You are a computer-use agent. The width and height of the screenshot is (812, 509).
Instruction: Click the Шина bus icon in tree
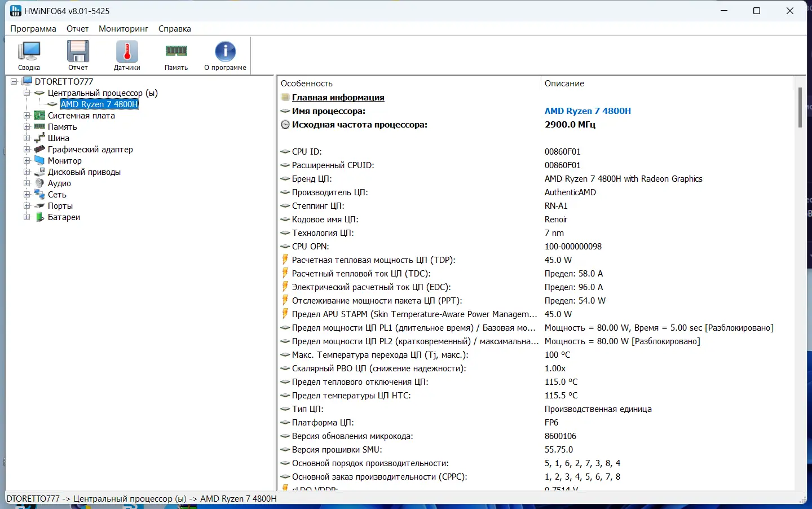39,138
